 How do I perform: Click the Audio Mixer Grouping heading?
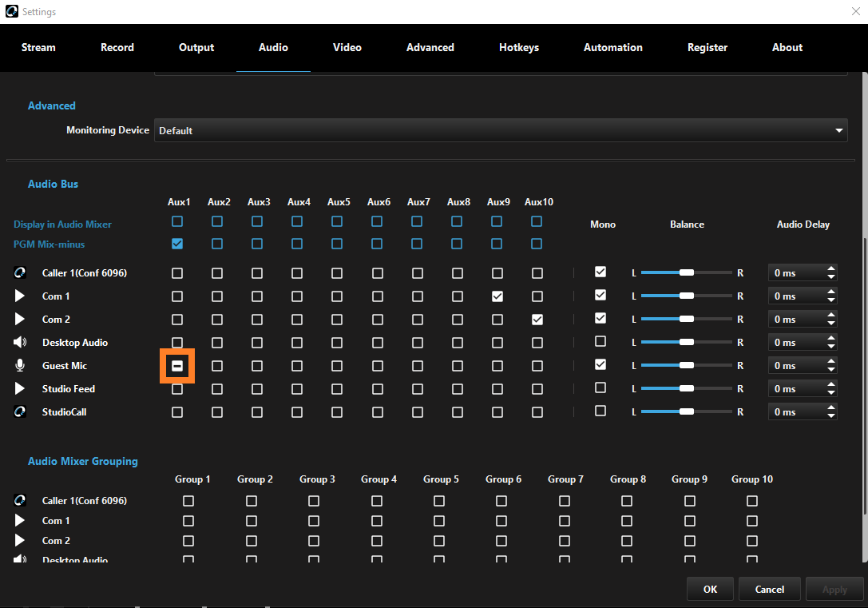point(82,461)
